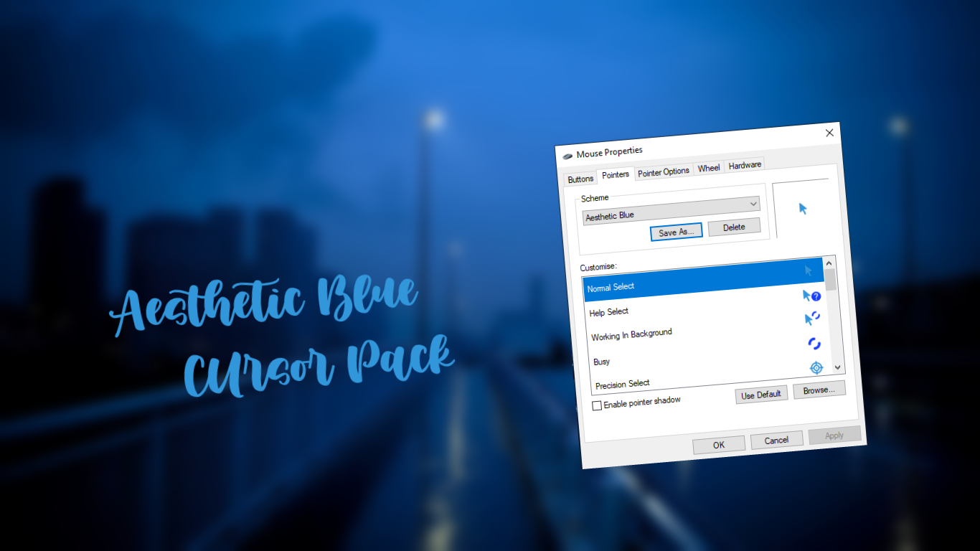Click the Precision Select crosshair icon
Viewport: 980px width, 551px height.
(x=816, y=368)
